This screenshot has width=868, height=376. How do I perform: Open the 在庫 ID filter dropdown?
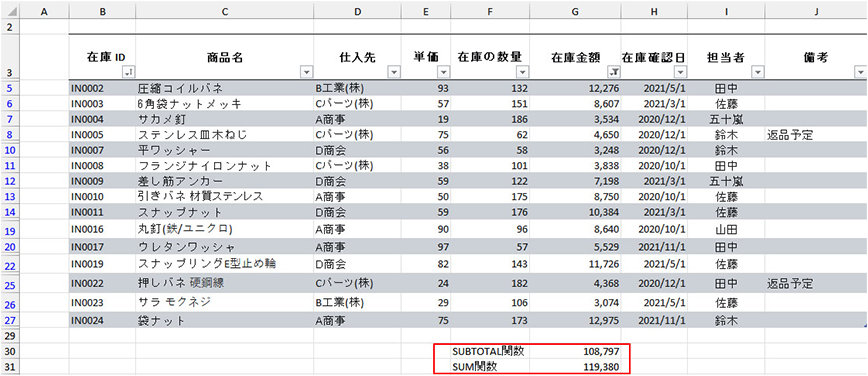point(128,71)
